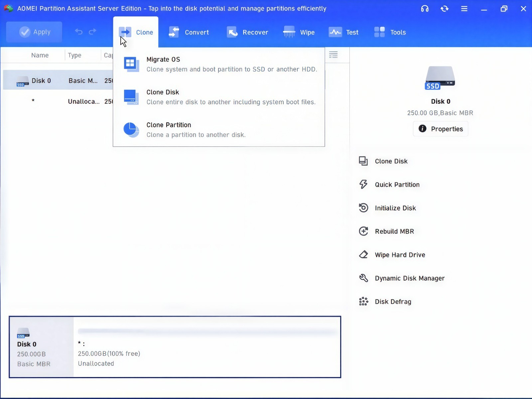This screenshot has height=399, width=532.
Task: Click the Disk Defrag dots icon
Action: pyautogui.click(x=363, y=301)
